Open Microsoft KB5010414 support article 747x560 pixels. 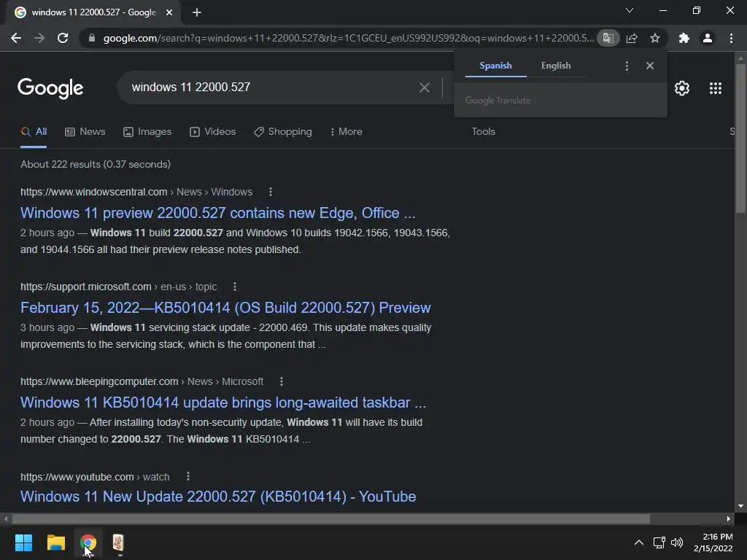(225, 308)
